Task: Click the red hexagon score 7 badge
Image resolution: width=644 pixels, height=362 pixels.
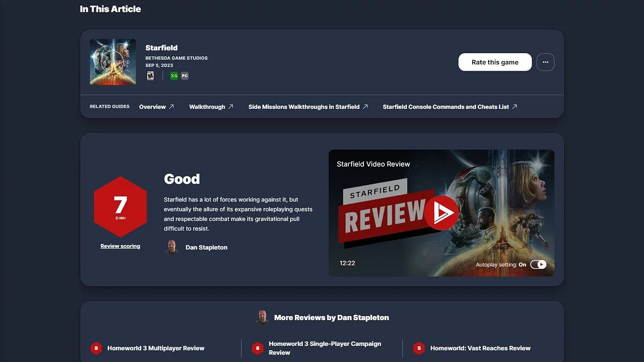Action: 120,206
